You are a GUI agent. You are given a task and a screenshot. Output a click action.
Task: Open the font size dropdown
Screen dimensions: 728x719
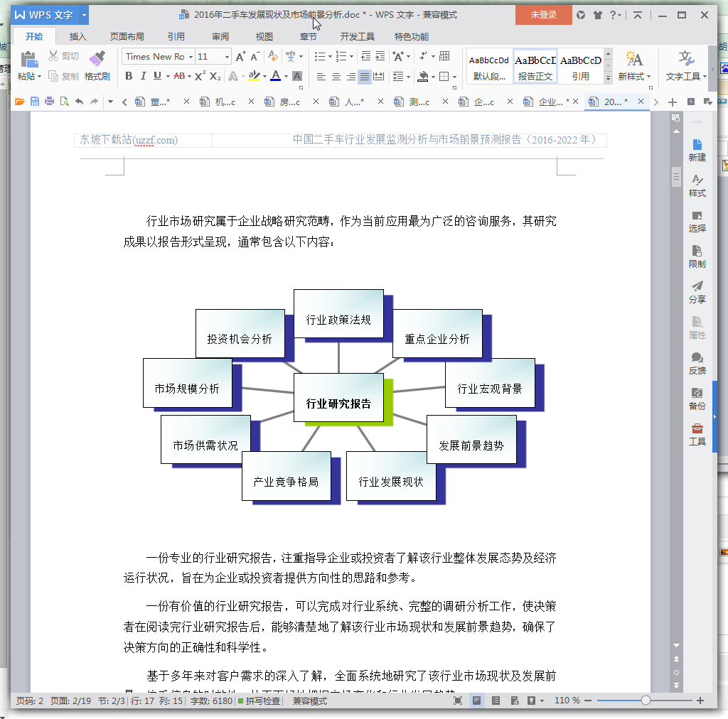coord(227,57)
